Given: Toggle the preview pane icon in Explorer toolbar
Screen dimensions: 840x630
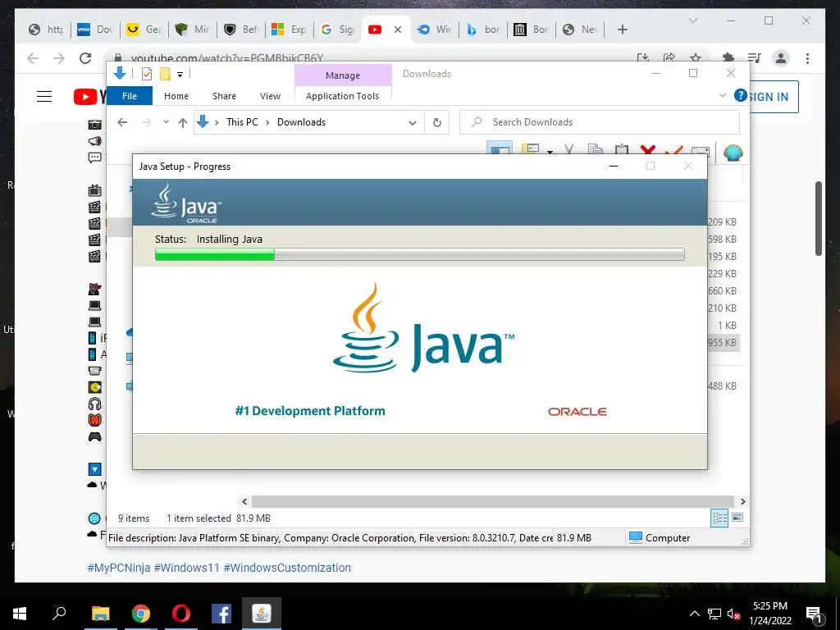Looking at the screenshot, I should (x=500, y=148).
